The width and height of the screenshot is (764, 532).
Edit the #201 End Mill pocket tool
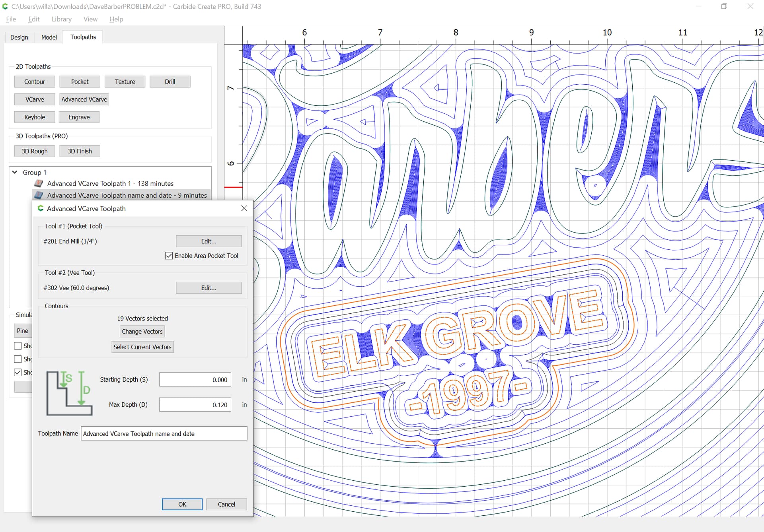pyautogui.click(x=209, y=241)
